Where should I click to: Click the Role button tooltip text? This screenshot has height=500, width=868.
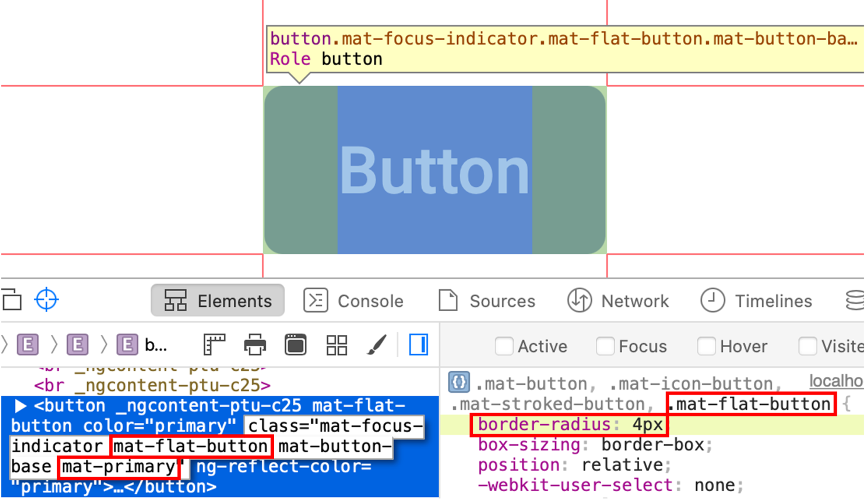[x=326, y=59]
